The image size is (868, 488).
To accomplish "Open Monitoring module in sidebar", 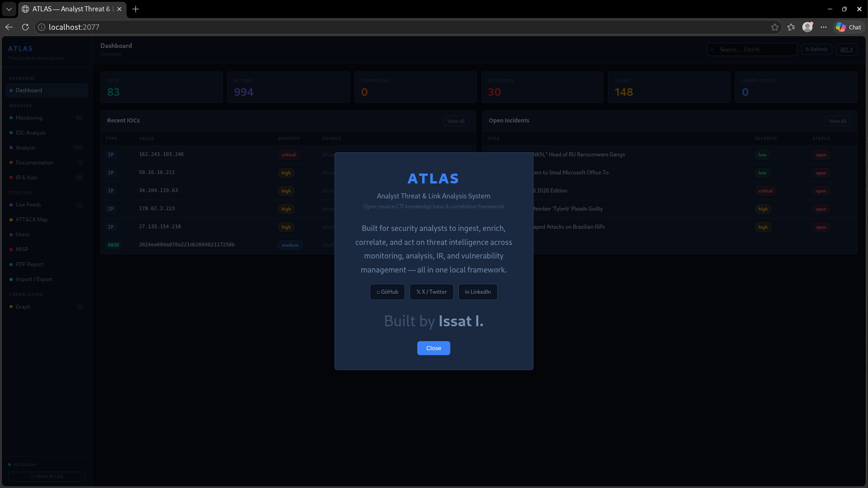I will point(47,118).
